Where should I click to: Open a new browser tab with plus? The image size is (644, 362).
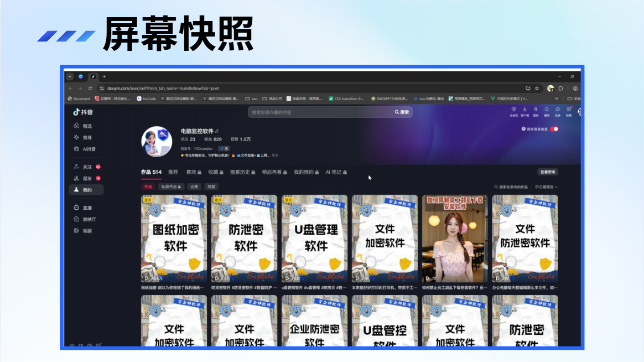pyautogui.click(x=105, y=76)
